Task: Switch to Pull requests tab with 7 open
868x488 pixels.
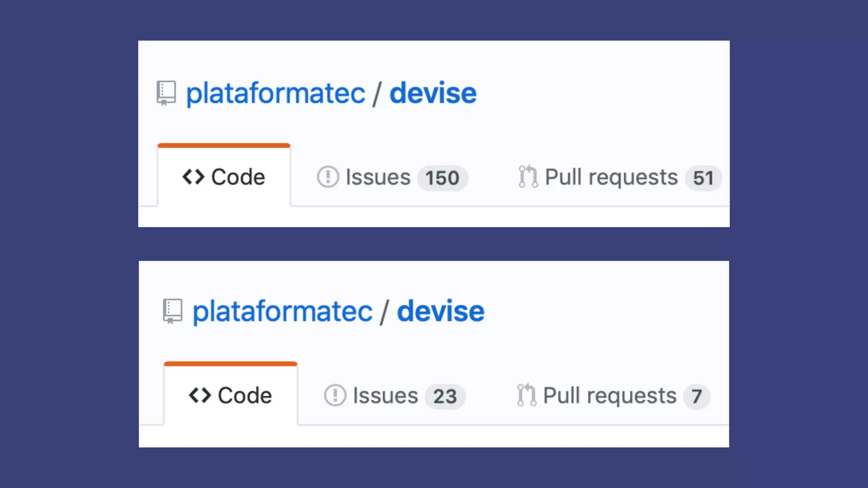Action: pos(610,396)
